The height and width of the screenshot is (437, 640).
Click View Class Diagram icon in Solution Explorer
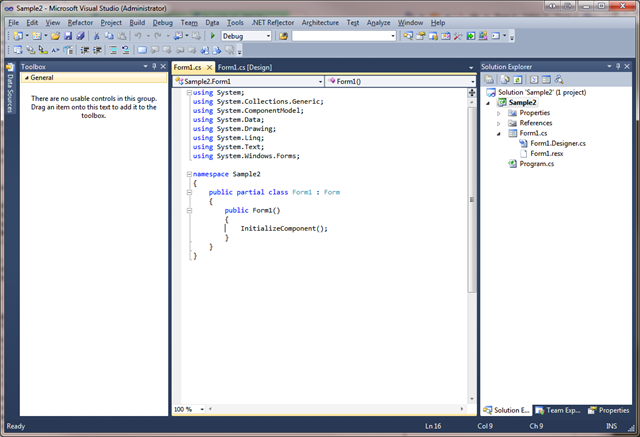pos(559,80)
